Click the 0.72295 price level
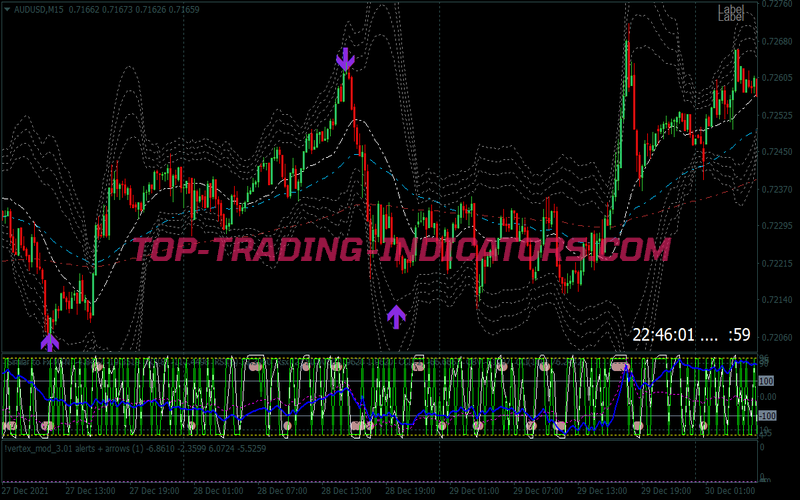800x500 pixels. 778,226
